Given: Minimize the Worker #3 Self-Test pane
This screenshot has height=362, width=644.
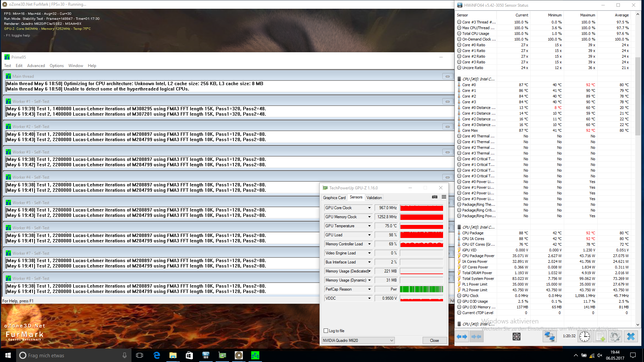Looking at the screenshot, I should (x=447, y=152).
